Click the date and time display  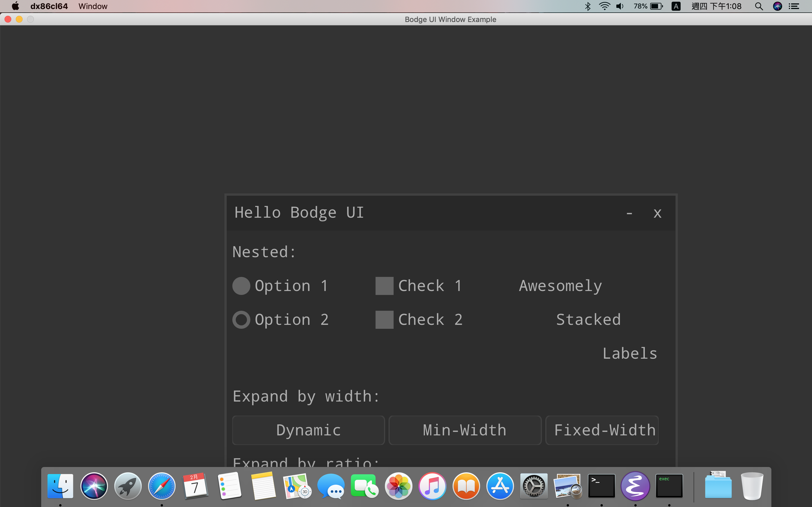716,6
